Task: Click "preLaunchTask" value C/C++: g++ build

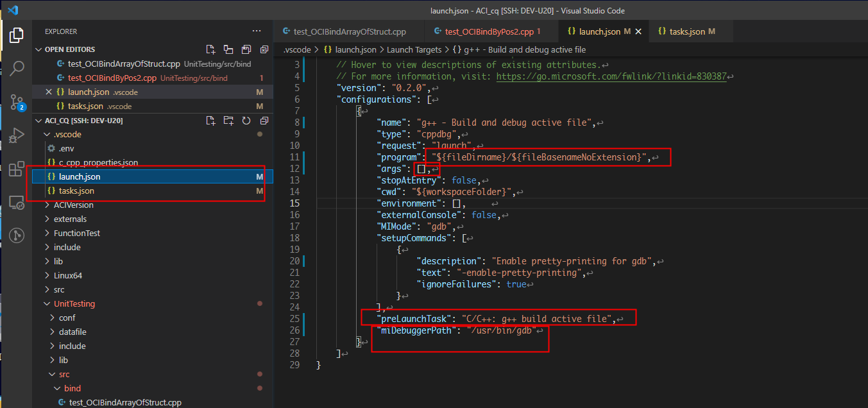Action: 536,319
